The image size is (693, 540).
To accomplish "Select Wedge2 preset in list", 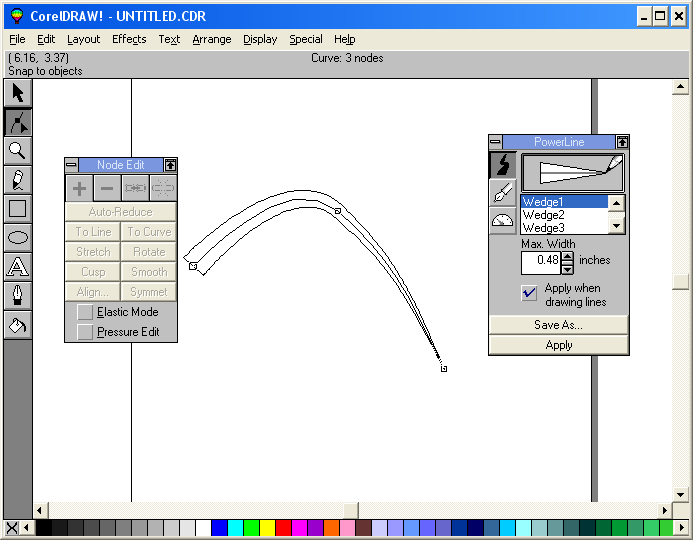I will coord(564,215).
